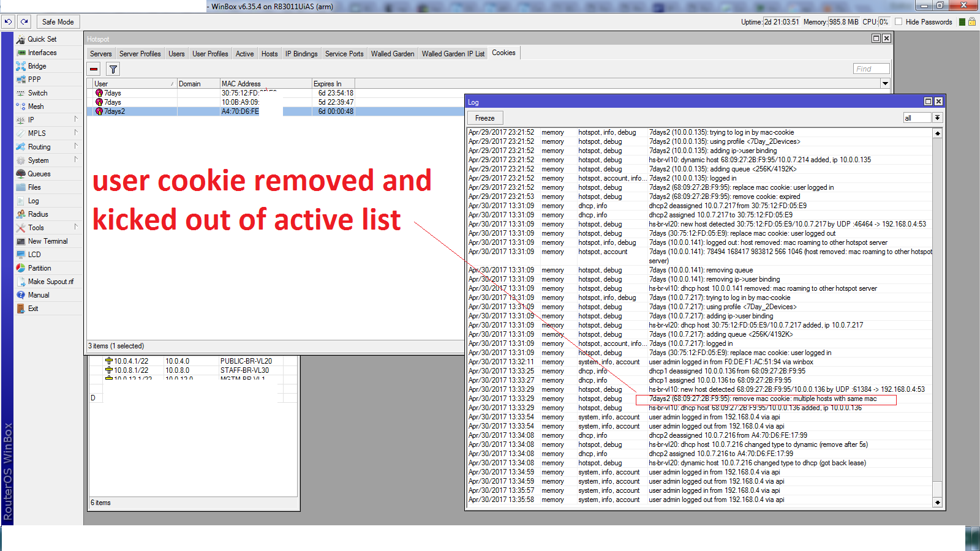Open the filter using funnel icon
This screenshot has height=551, width=980.
113,69
